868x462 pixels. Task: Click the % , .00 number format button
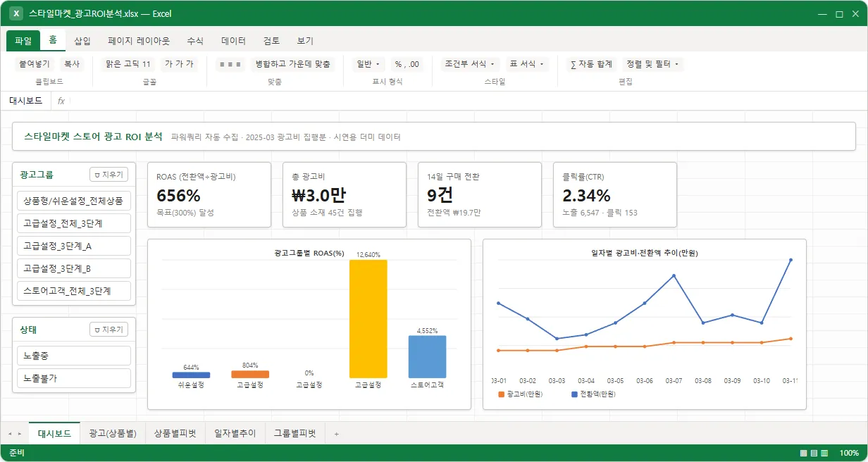(x=407, y=64)
